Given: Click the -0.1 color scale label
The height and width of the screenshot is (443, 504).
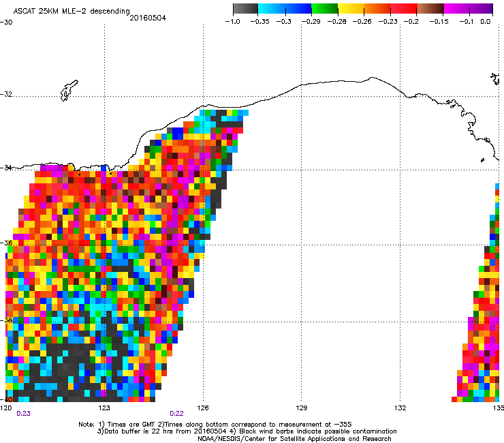Looking at the screenshot, I should [x=467, y=22].
